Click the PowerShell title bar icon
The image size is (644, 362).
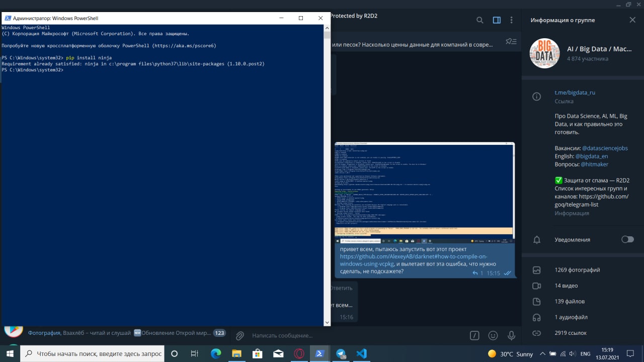pyautogui.click(x=7, y=18)
